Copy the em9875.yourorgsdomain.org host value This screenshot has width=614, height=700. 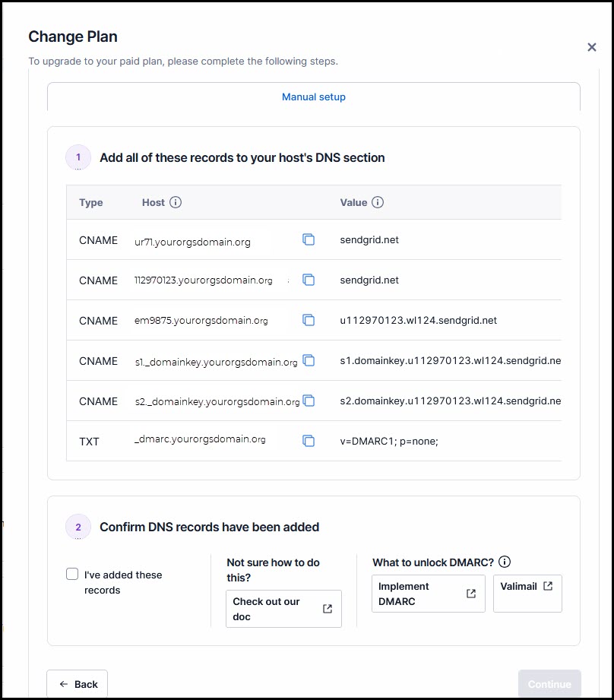pyautogui.click(x=309, y=320)
